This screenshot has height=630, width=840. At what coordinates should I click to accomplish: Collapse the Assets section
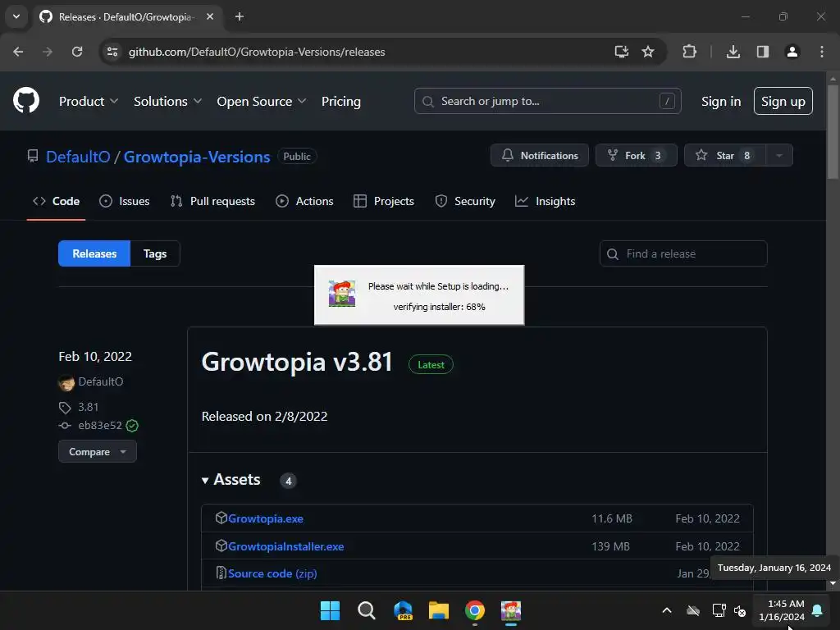tap(231, 479)
